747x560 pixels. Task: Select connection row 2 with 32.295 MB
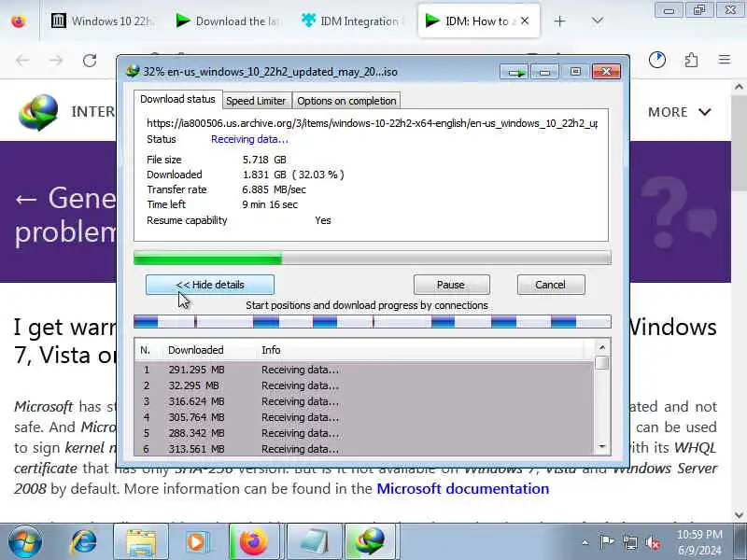(364, 385)
